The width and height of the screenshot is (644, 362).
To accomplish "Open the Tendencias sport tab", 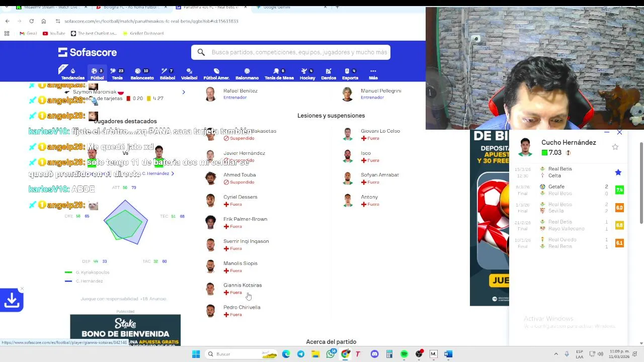I will coord(73,74).
